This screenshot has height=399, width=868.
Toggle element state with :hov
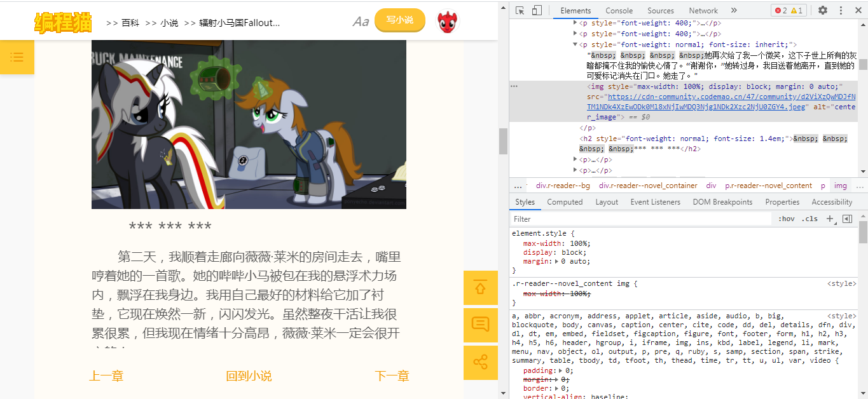point(787,219)
